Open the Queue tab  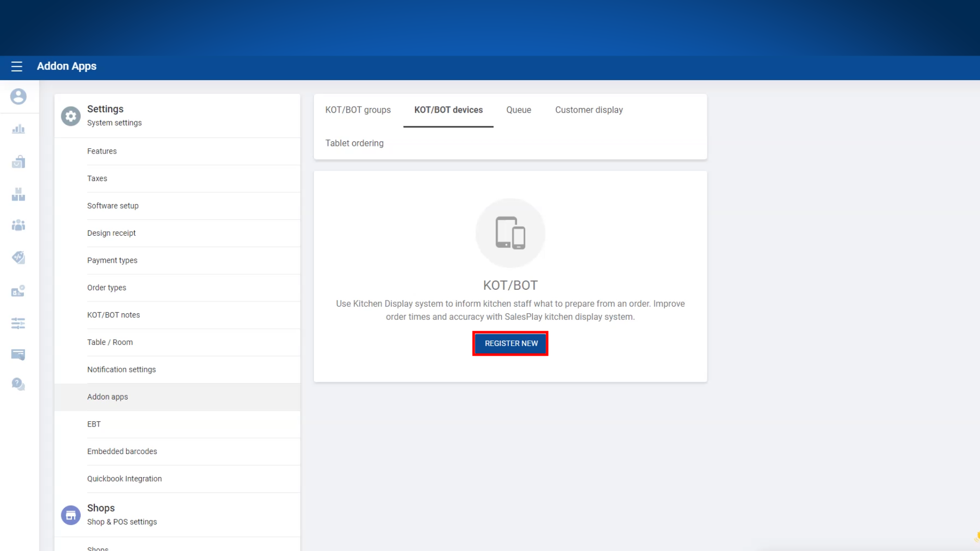pyautogui.click(x=519, y=110)
